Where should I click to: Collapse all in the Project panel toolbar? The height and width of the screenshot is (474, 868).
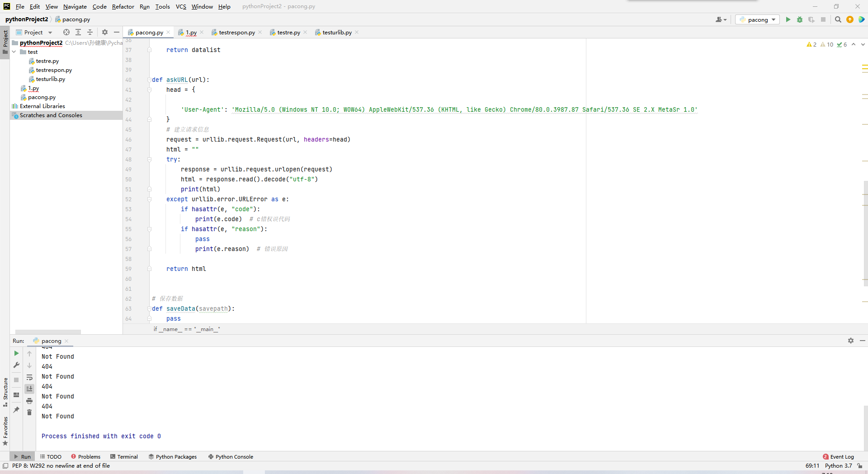[x=90, y=32]
